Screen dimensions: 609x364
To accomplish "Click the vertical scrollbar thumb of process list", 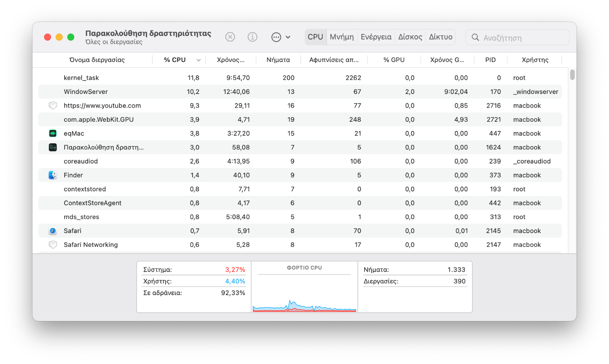I will [x=572, y=75].
